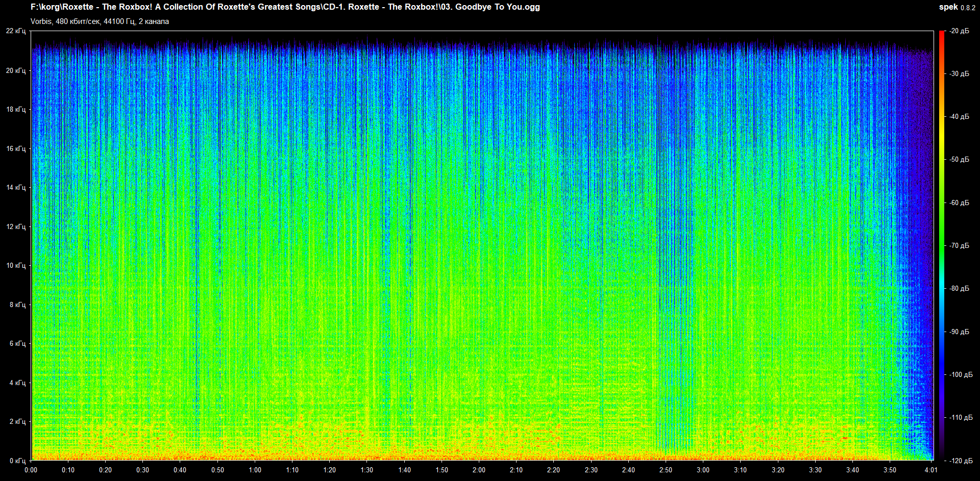The height and width of the screenshot is (481, 980).
Task: Click the 22 кГц frequency label
Action: (16, 31)
